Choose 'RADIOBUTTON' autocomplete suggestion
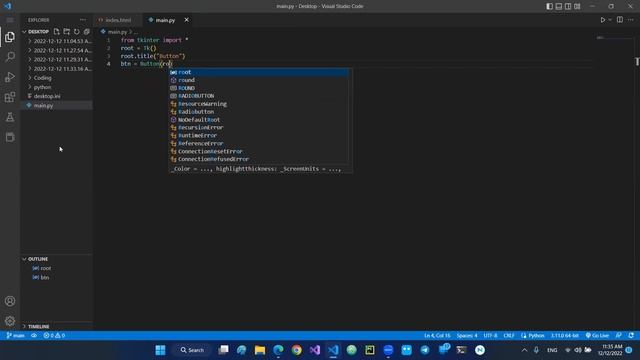The image size is (640, 360). coord(259,96)
